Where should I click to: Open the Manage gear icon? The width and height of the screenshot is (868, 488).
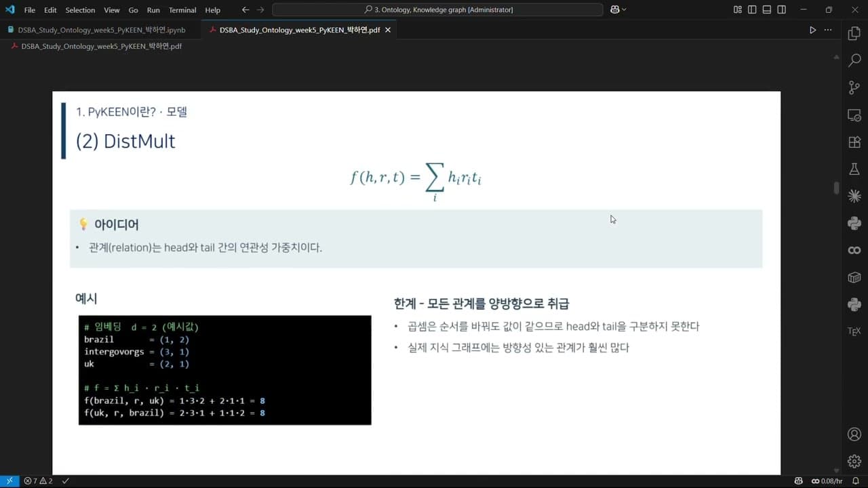pos(854,462)
